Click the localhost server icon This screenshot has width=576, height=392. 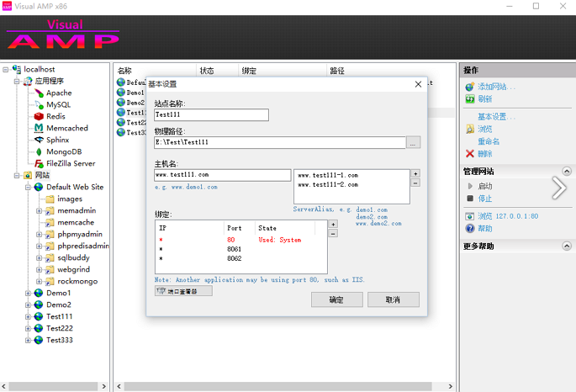(17, 69)
